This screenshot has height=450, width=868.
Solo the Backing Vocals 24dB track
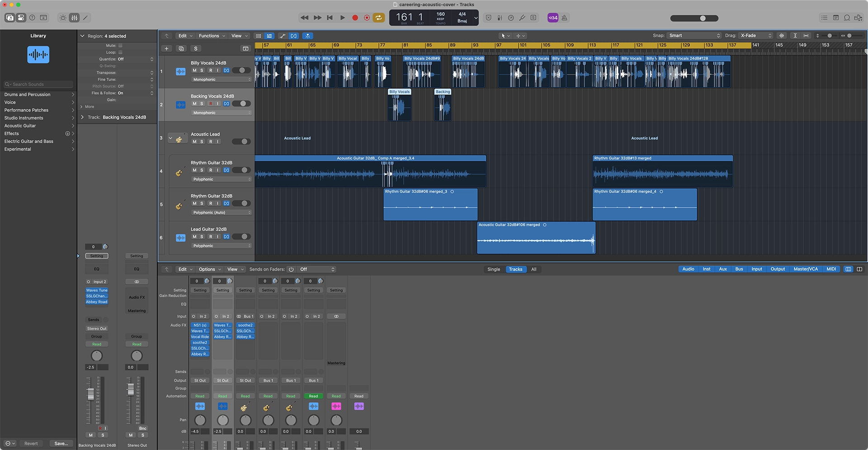click(x=202, y=104)
